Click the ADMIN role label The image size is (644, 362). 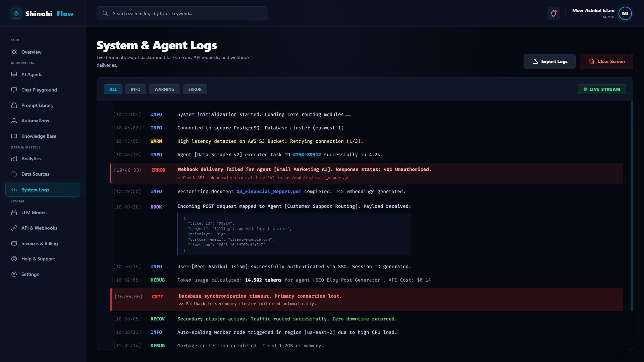pyautogui.click(x=608, y=17)
